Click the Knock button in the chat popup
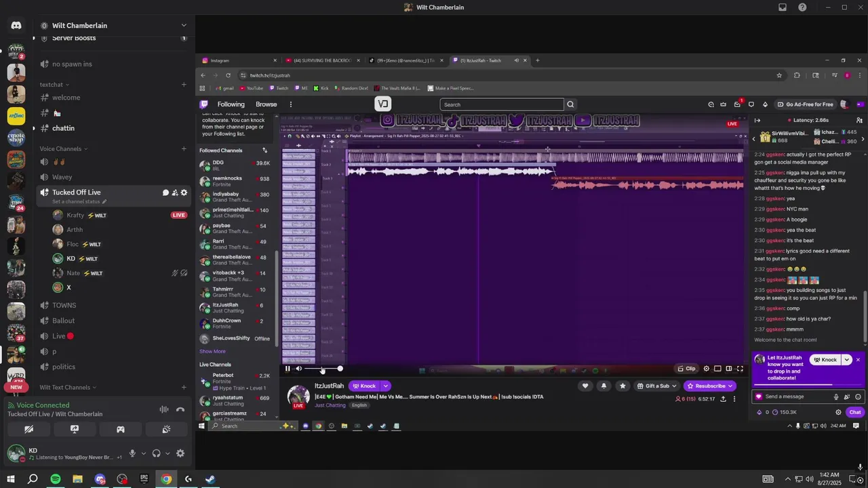 (825, 360)
